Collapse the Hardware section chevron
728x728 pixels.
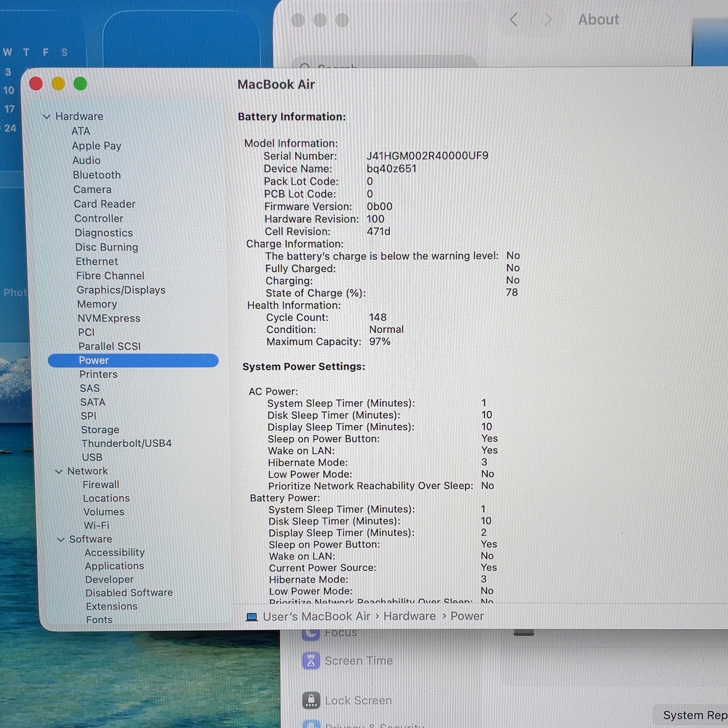pyautogui.click(x=46, y=117)
